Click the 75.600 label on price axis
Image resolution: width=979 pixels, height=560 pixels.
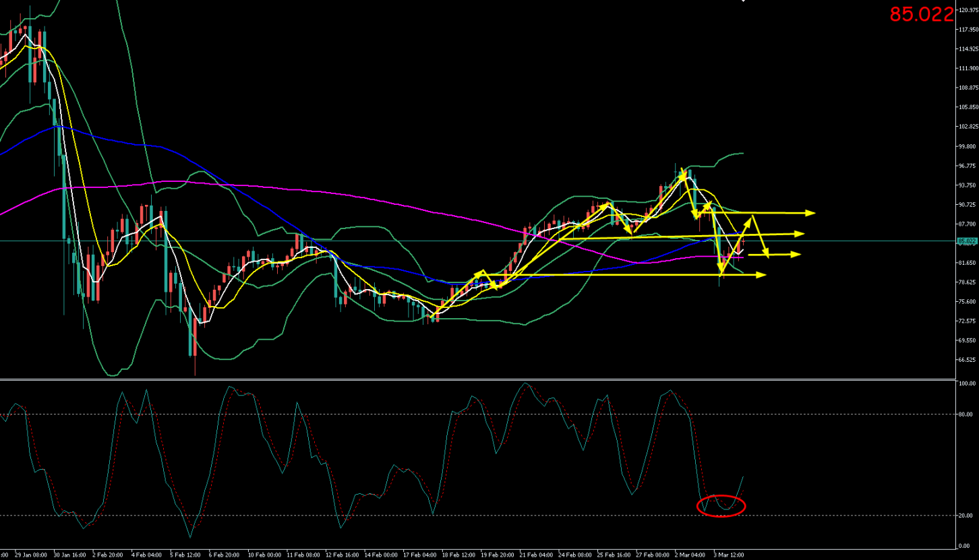pos(968,302)
